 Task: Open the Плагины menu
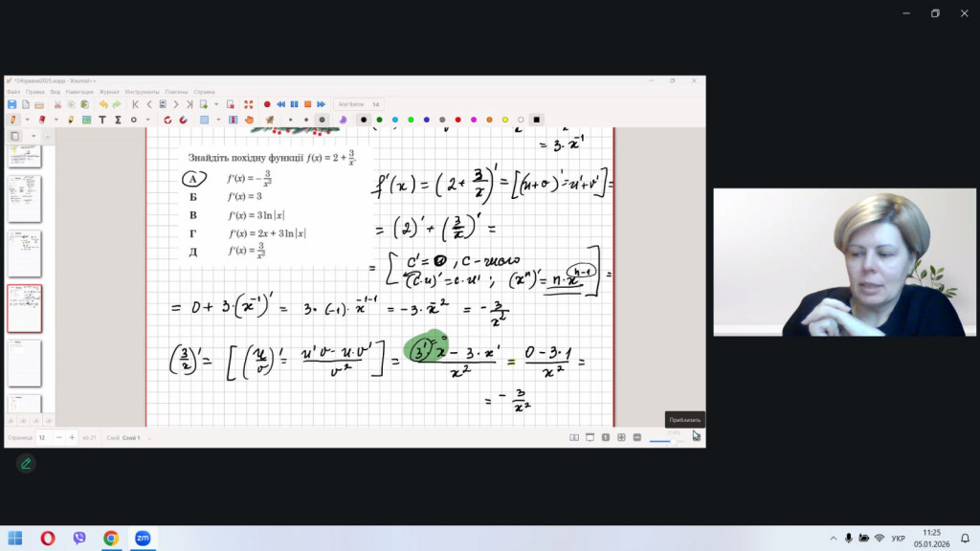177,92
